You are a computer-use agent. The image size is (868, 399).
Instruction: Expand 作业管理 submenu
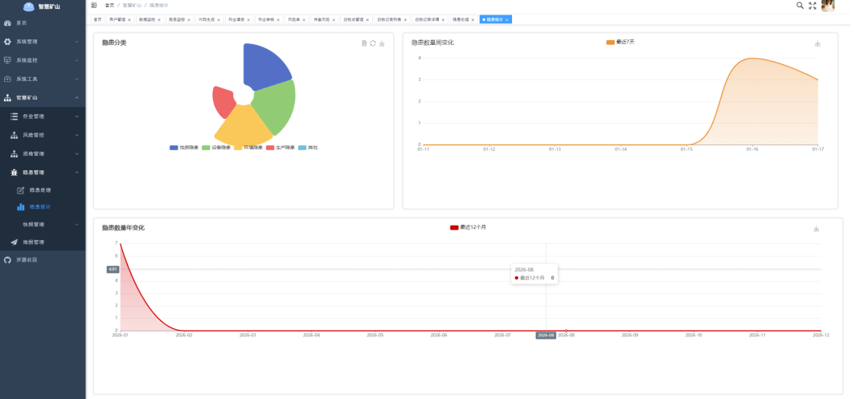click(x=43, y=116)
